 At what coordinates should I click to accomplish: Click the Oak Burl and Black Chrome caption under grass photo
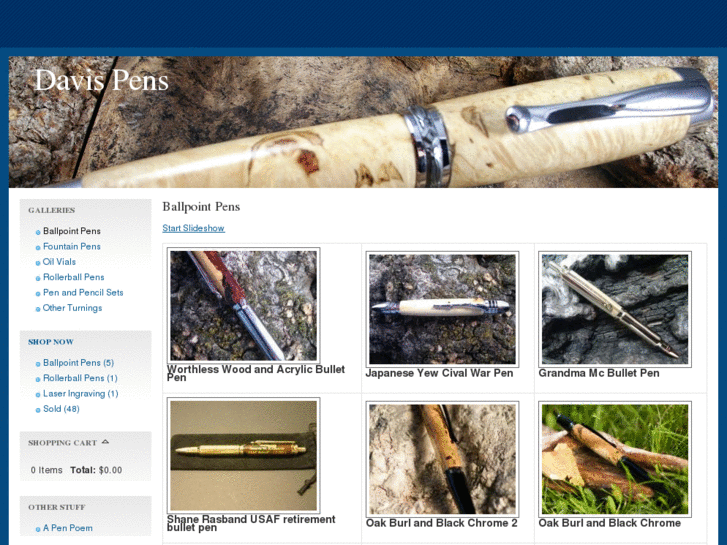[609, 523]
